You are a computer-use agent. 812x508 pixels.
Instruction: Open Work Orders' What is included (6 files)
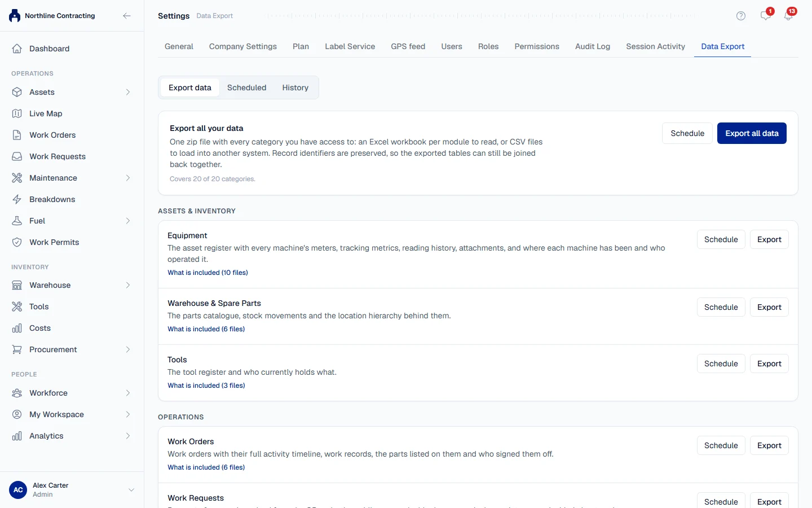coord(206,467)
